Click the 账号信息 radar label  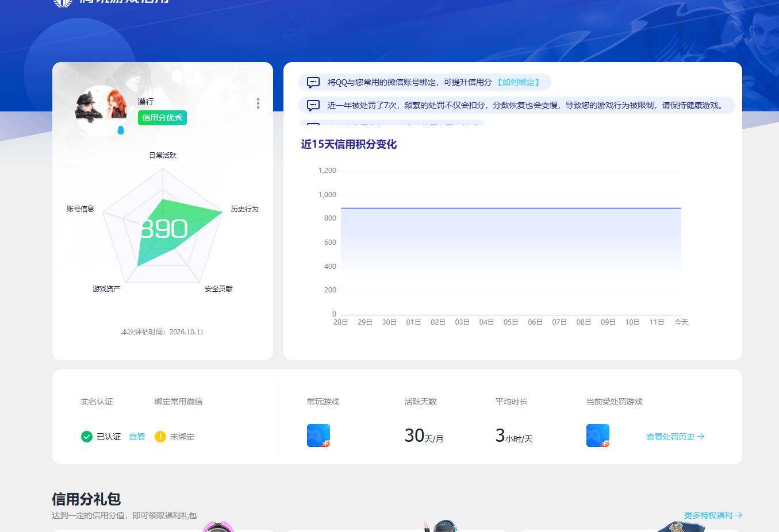pos(80,209)
